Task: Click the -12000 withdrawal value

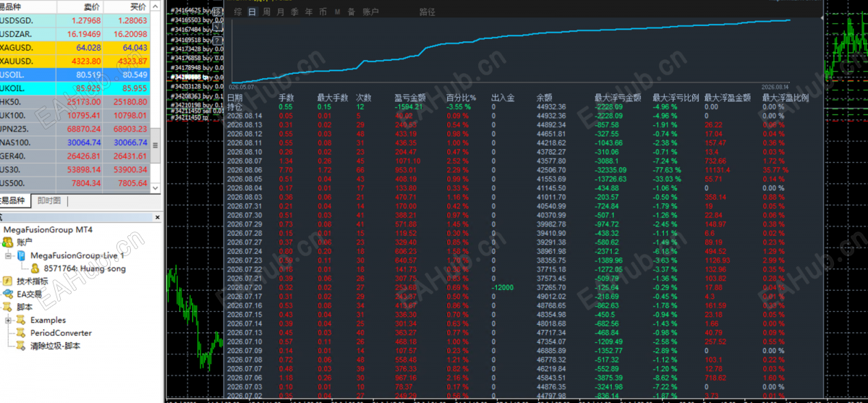Action: pyautogui.click(x=503, y=287)
